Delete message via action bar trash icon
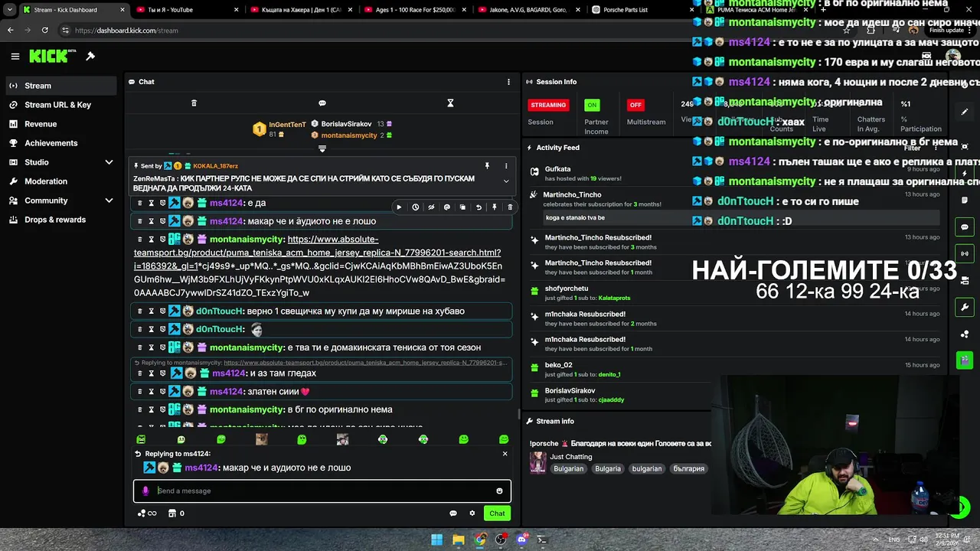 click(x=510, y=207)
